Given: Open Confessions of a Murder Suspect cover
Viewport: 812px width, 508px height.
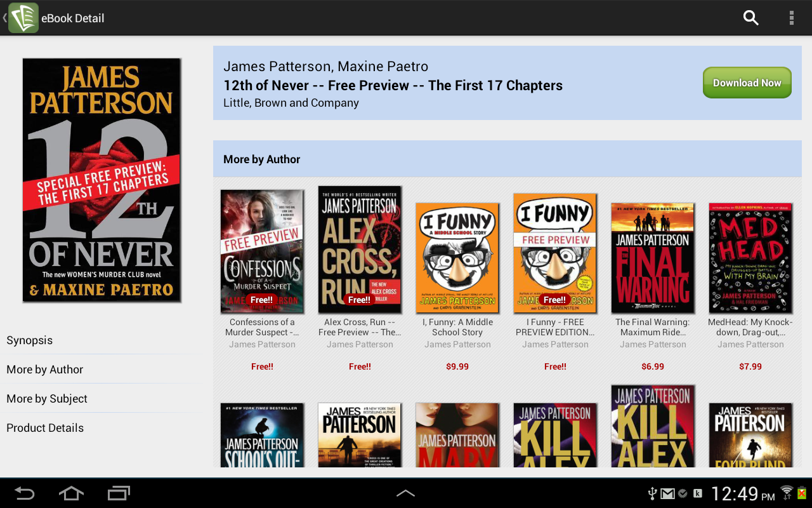Looking at the screenshot, I should coord(262,251).
